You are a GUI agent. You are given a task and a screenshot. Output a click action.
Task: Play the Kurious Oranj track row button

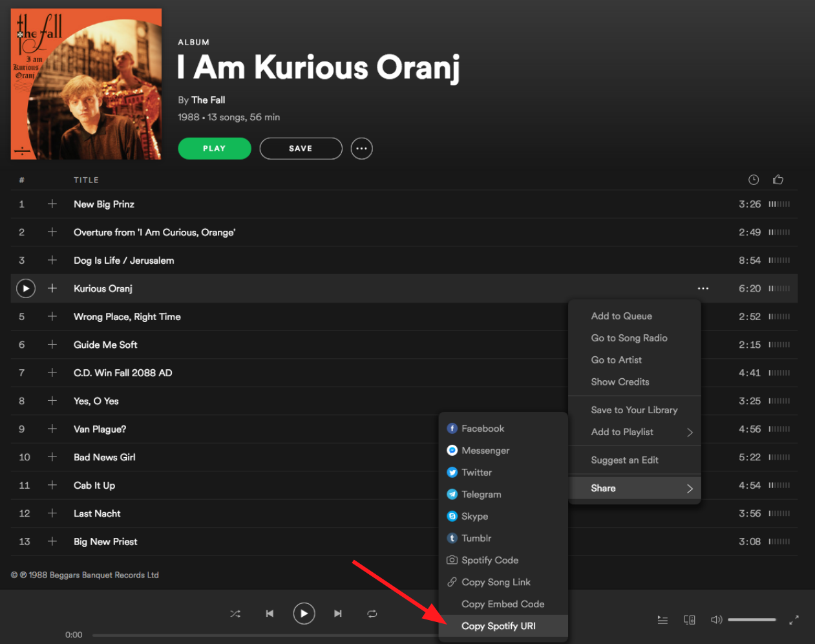click(26, 288)
